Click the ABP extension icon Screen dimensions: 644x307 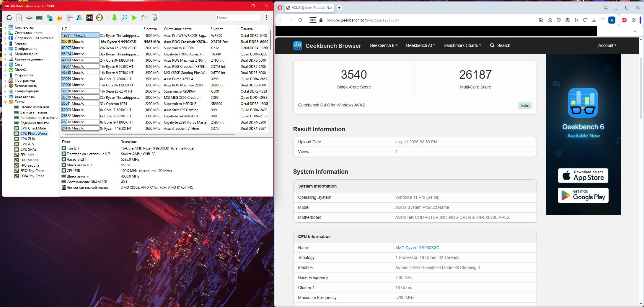point(624,20)
